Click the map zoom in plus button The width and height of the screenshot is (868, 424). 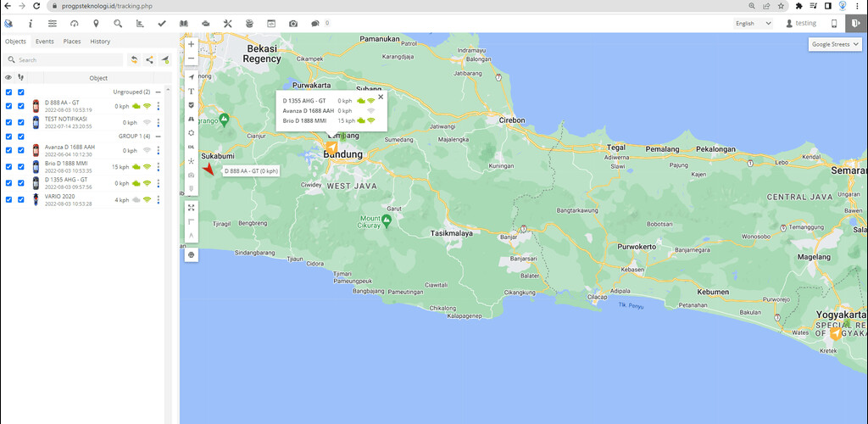coord(191,44)
